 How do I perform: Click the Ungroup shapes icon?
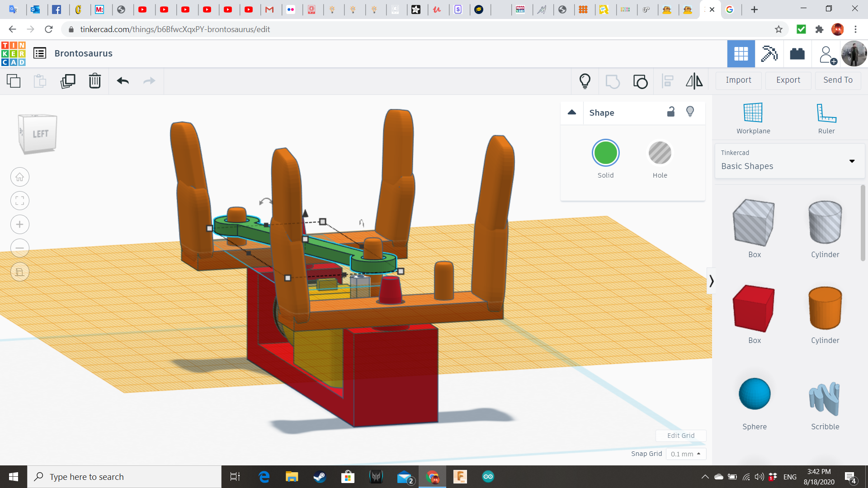click(x=640, y=81)
